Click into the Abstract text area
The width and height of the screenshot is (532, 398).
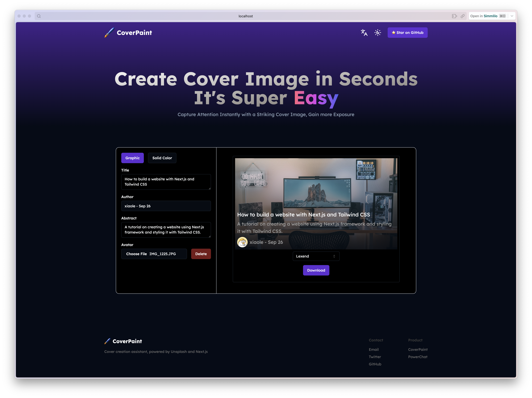pos(166,230)
